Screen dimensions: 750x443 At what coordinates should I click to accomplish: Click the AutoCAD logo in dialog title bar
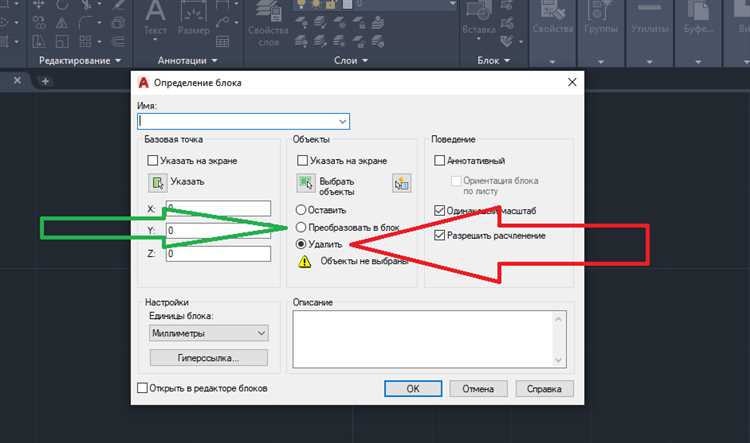[143, 82]
